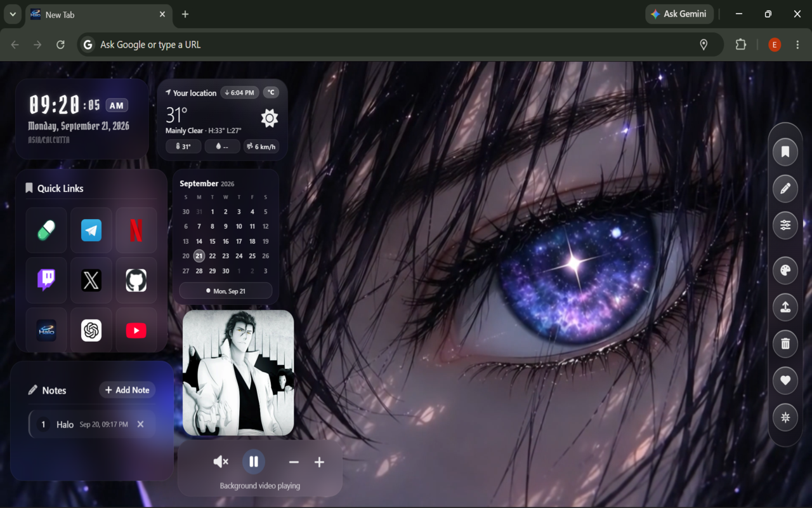Click the trash can icon in the sidebar
The image size is (812, 508).
tap(785, 344)
